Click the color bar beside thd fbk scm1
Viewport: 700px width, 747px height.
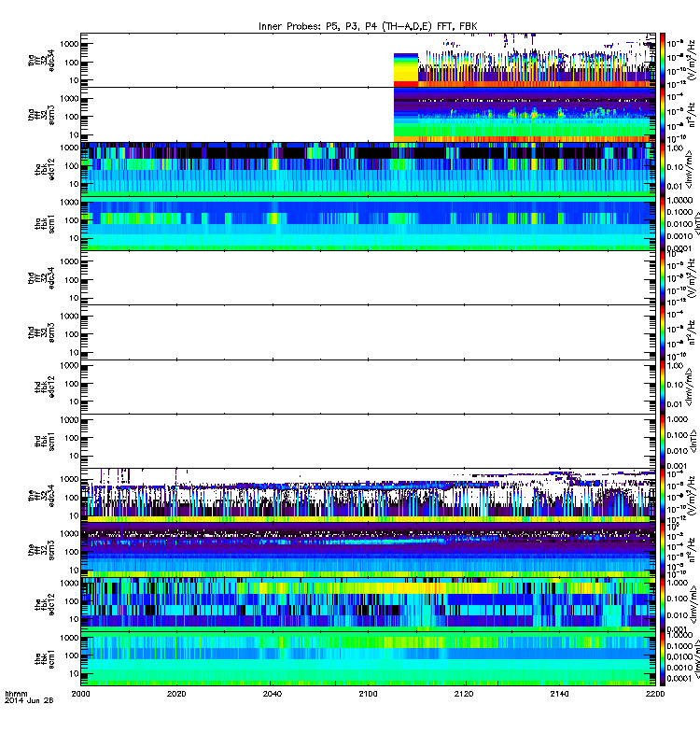(x=663, y=441)
